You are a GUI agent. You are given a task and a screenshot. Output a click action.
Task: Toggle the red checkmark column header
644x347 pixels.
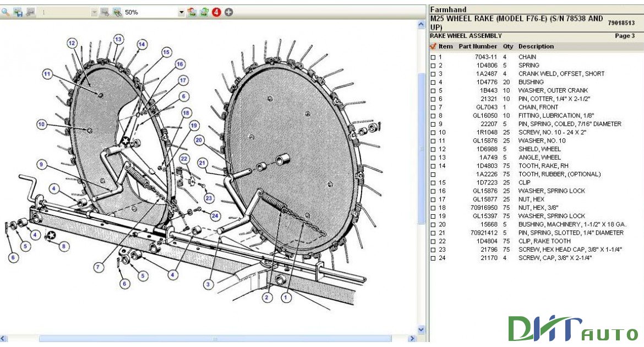tap(432, 46)
